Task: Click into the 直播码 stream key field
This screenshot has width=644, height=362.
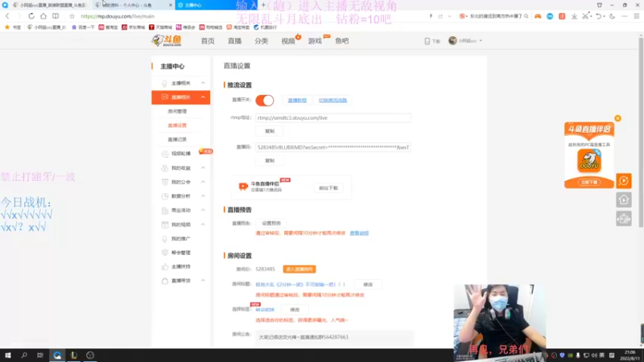Action: point(333,147)
